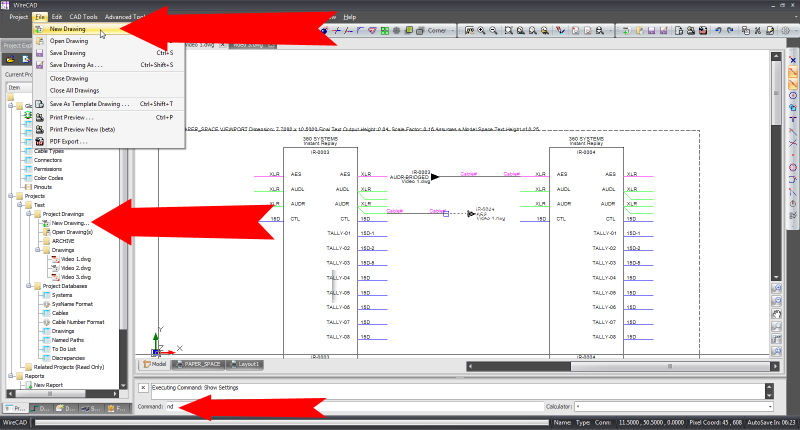Screen dimensions: 800x430
Task: Click the Cut scissors toolbar icon
Action: pos(758,31)
